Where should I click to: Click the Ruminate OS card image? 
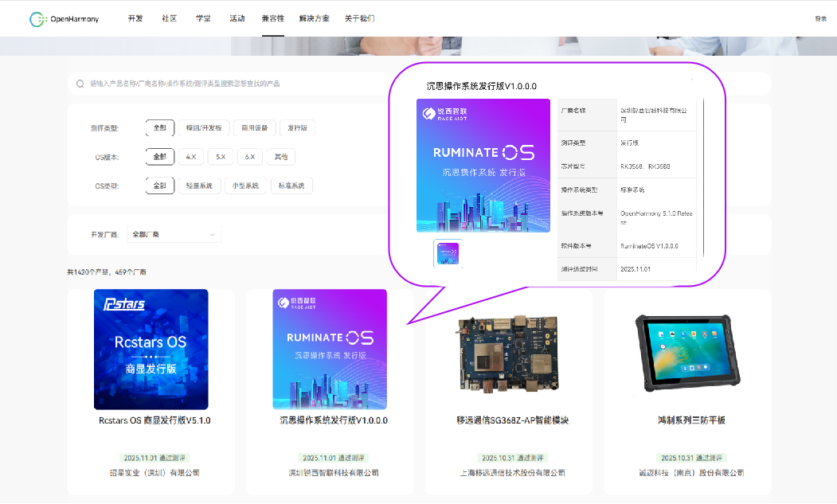tap(330, 350)
